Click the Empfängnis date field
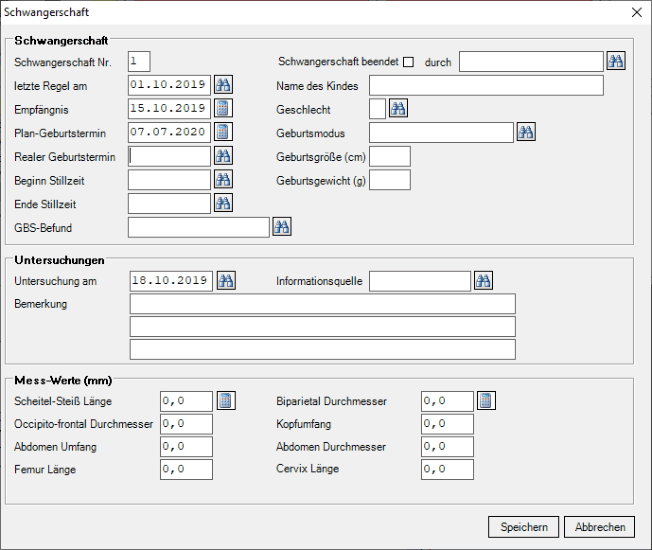Screen dimensions: 652x550 click(169, 109)
